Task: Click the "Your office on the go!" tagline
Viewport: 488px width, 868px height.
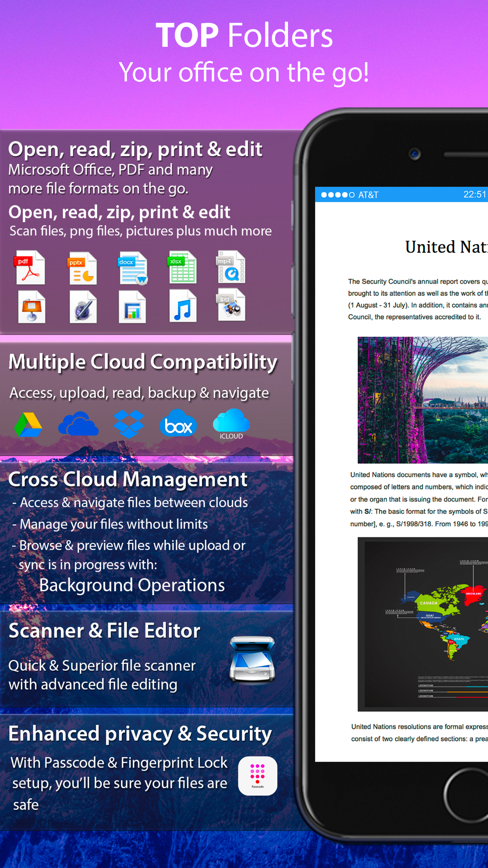Action: click(244, 73)
